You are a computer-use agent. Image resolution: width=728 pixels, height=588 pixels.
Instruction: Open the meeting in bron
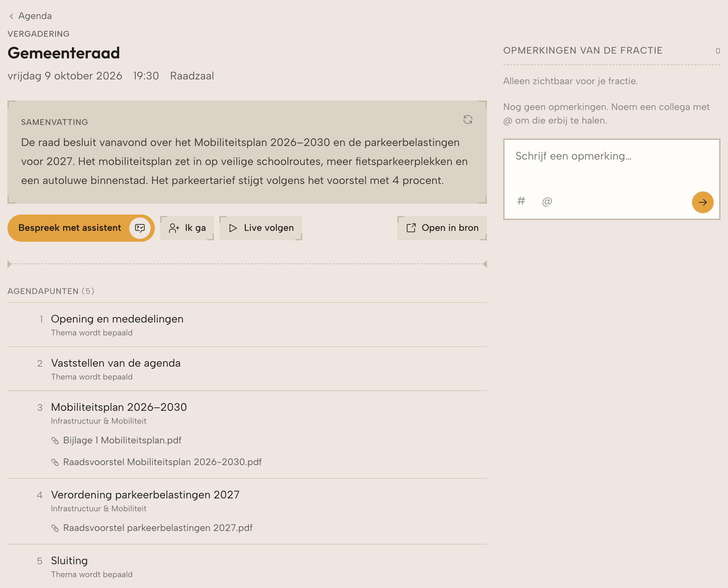[x=442, y=228]
